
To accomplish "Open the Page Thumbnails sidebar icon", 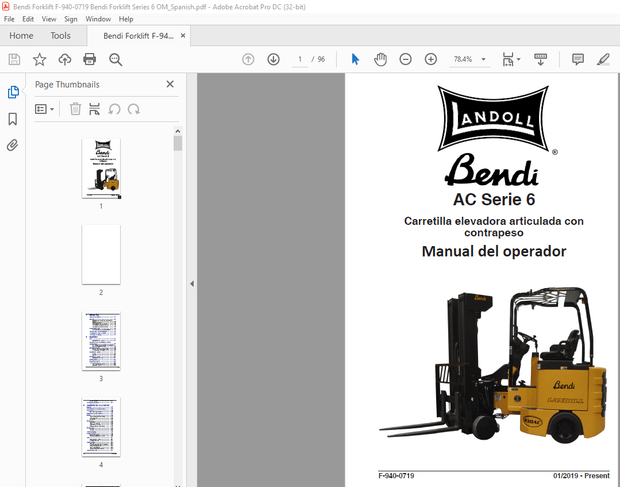I will pyautogui.click(x=13, y=92).
